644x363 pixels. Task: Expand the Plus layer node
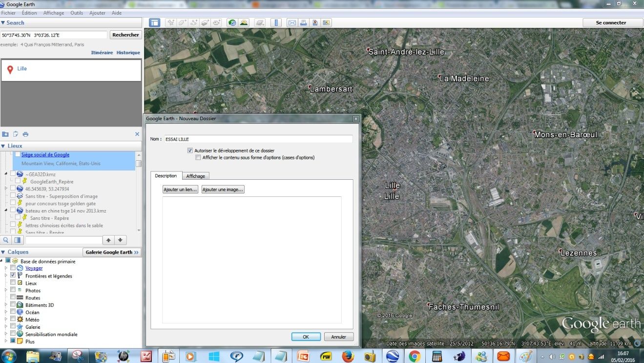point(6,342)
